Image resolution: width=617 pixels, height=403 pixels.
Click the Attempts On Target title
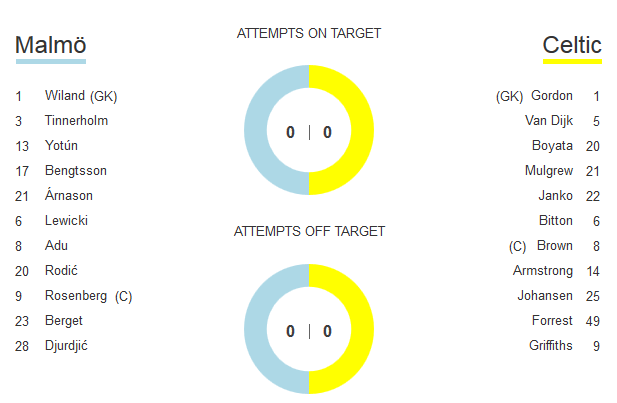(x=309, y=33)
